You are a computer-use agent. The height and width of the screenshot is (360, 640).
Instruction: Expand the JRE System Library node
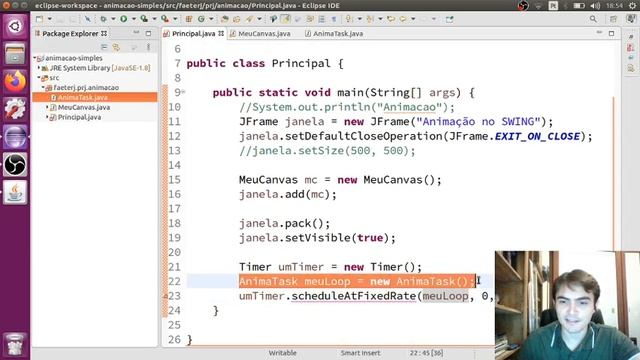point(39,68)
